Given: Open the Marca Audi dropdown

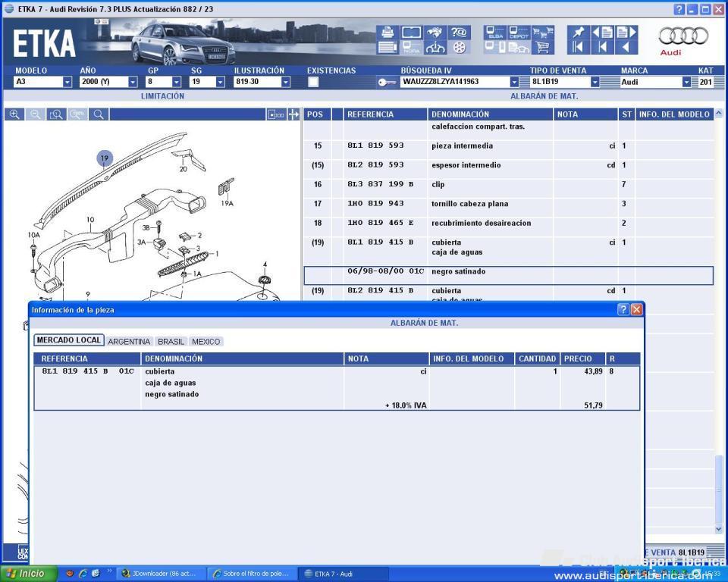Looking at the screenshot, I should [687, 82].
